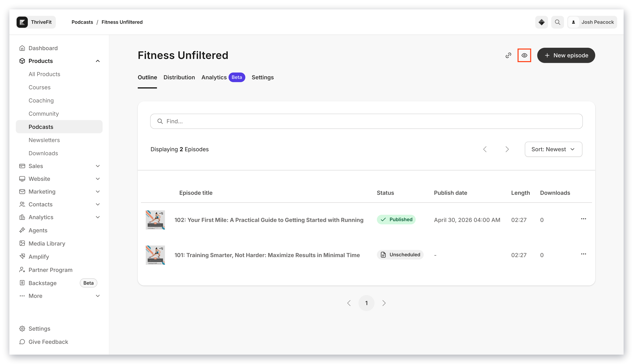The height and width of the screenshot is (364, 633).
Task: Open the header search icon
Action: tap(557, 22)
